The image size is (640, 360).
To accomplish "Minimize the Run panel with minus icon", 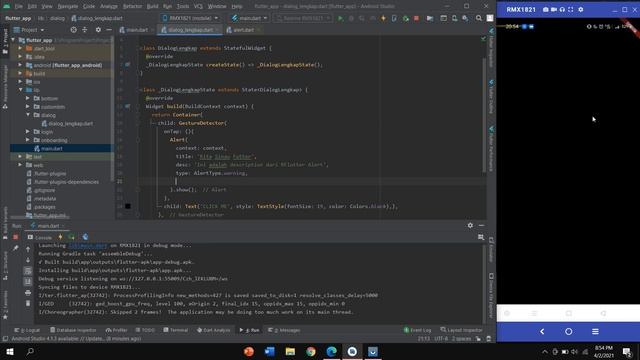I will (x=482, y=225).
